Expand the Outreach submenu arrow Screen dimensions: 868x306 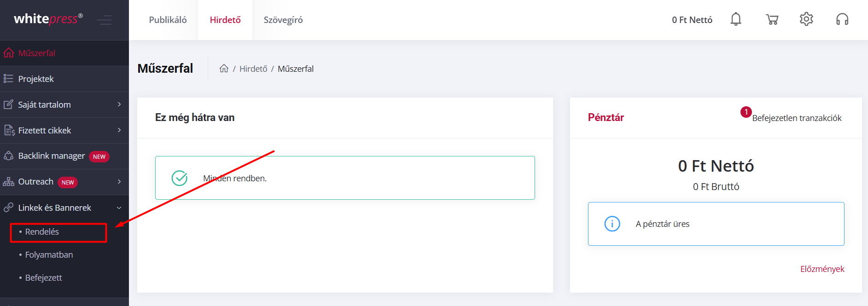pyautogui.click(x=119, y=182)
